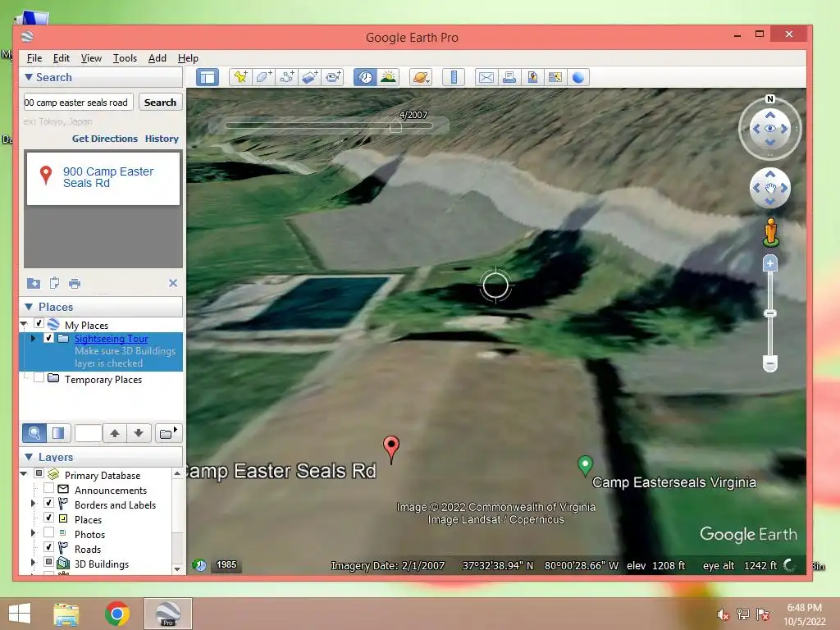Screen dimensions: 840x630
Task: Collapse the Primary Database tree node
Action: pos(24,474)
